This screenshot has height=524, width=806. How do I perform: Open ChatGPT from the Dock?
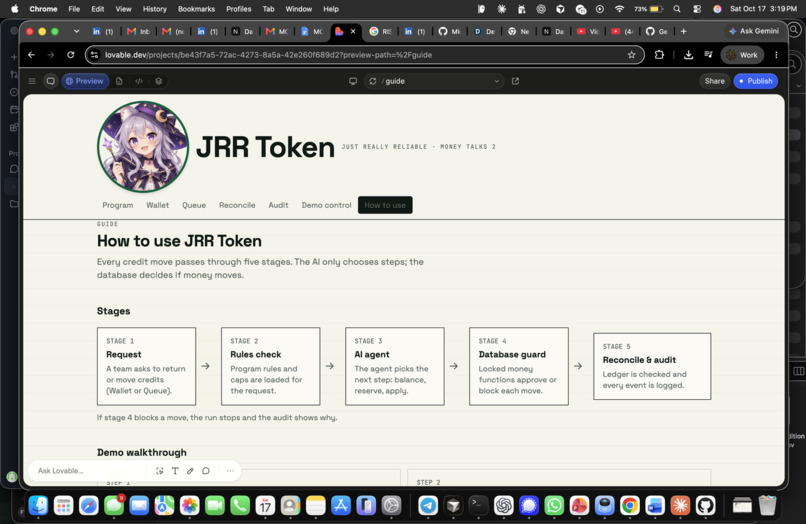click(x=504, y=505)
